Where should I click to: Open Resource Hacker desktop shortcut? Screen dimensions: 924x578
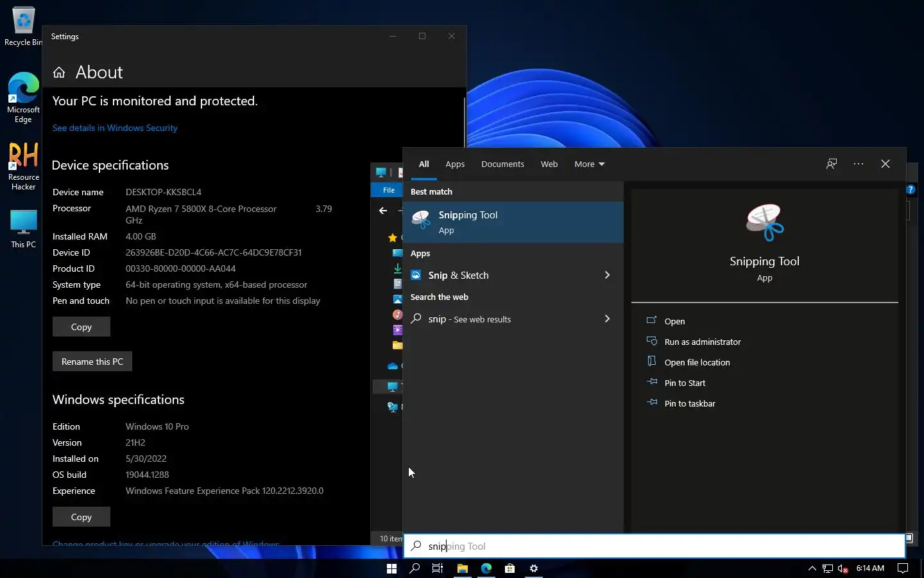pos(23,167)
